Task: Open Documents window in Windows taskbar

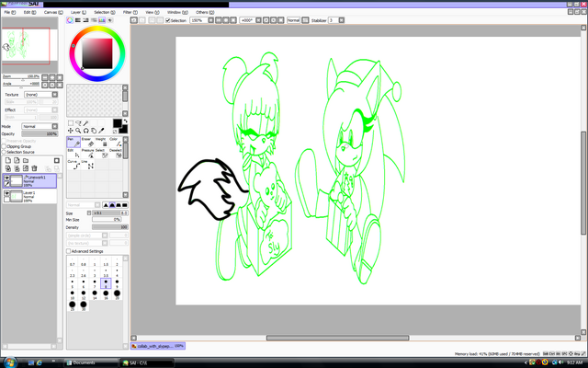Action: click(90, 362)
